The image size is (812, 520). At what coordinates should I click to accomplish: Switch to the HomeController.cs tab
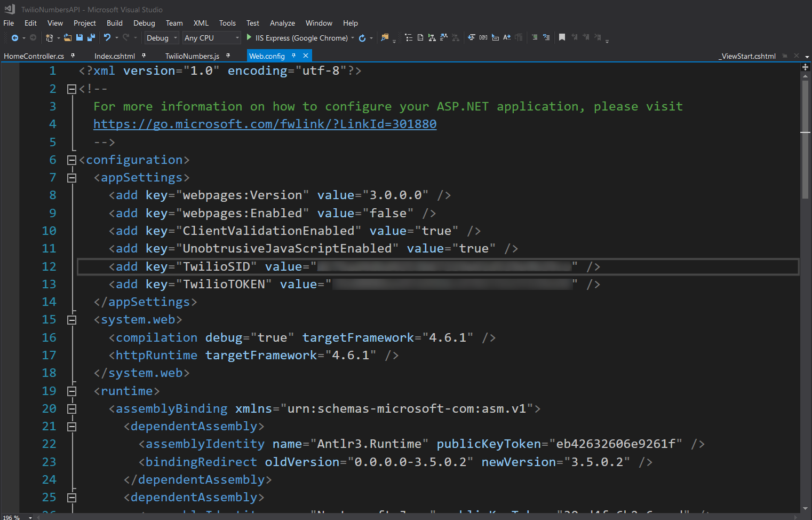[34, 56]
